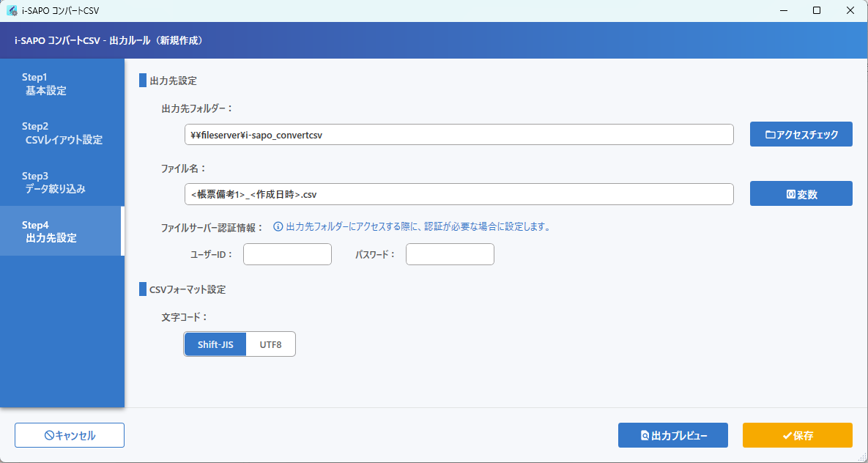
Task: Select Step4 出力先設定 step
Action: [62, 231]
